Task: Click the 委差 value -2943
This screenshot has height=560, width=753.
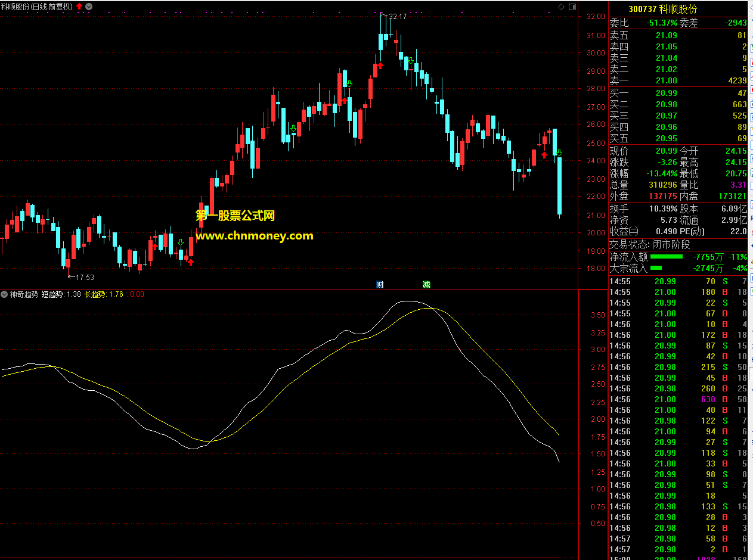Action: coord(736,23)
